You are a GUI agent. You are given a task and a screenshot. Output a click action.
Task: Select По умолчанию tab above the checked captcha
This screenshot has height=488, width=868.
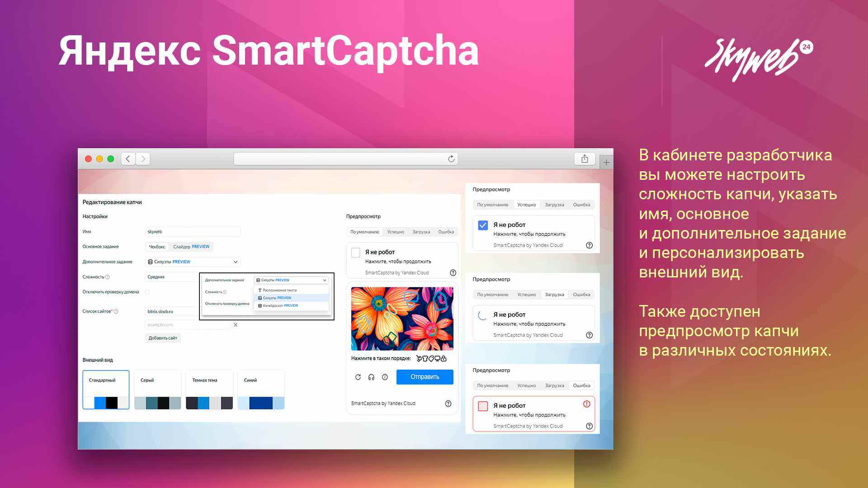point(492,205)
